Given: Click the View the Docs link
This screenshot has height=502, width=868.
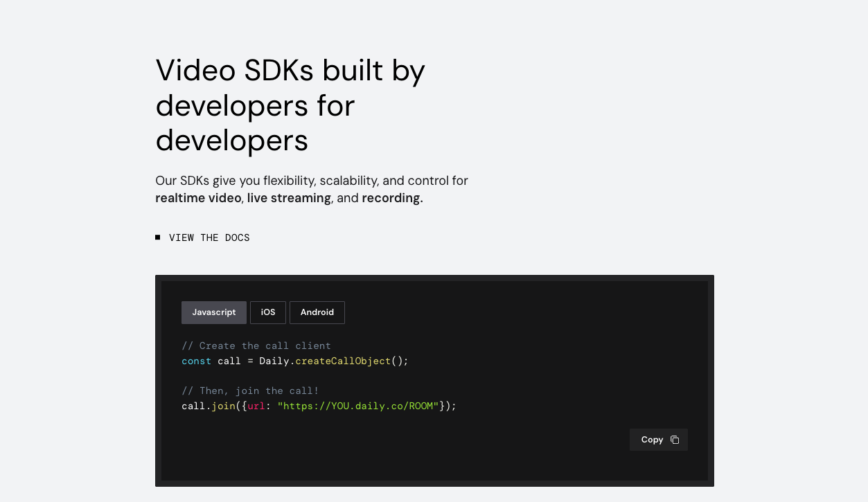Looking at the screenshot, I should coord(209,237).
